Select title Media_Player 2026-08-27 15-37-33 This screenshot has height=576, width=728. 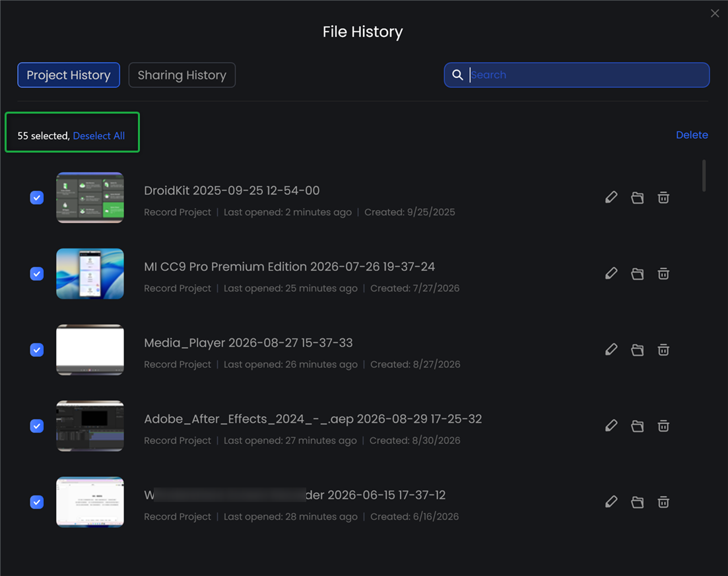point(248,343)
